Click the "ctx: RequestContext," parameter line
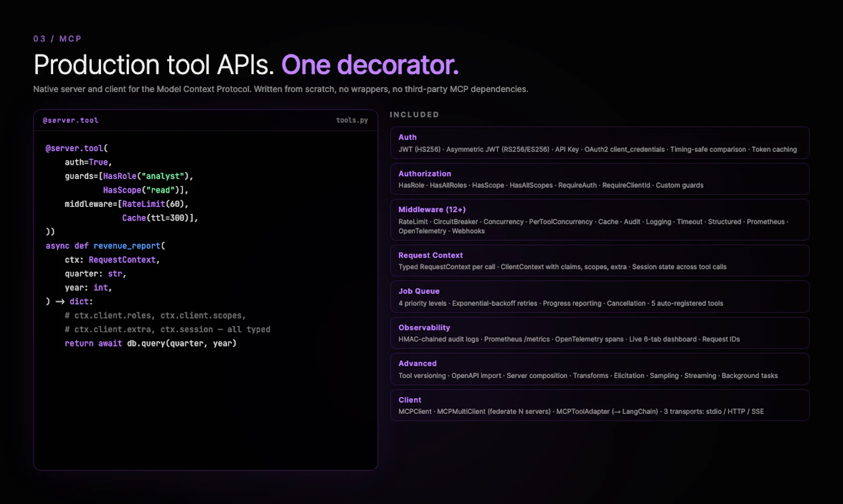843x504 pixels. click(x=112, y=260)
